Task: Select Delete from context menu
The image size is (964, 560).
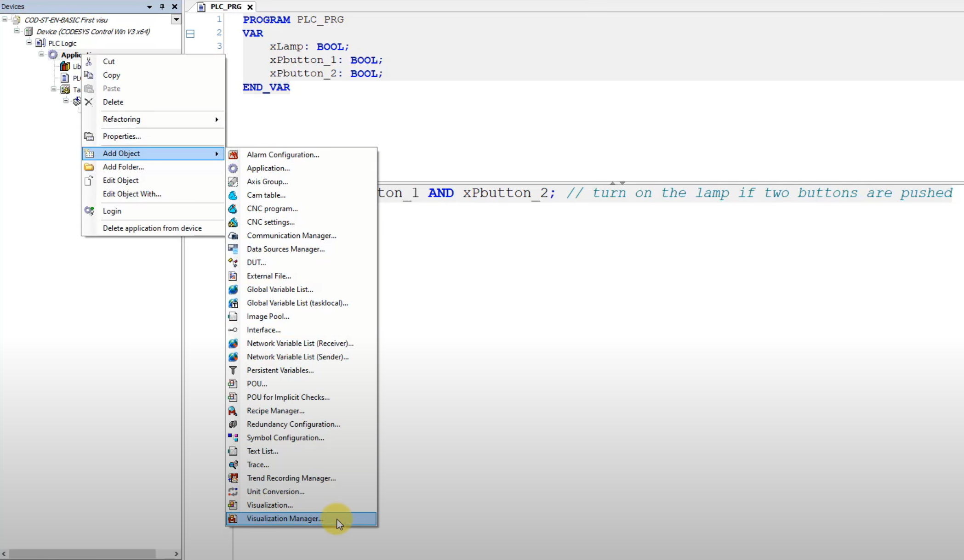Action: click(113, 102)
